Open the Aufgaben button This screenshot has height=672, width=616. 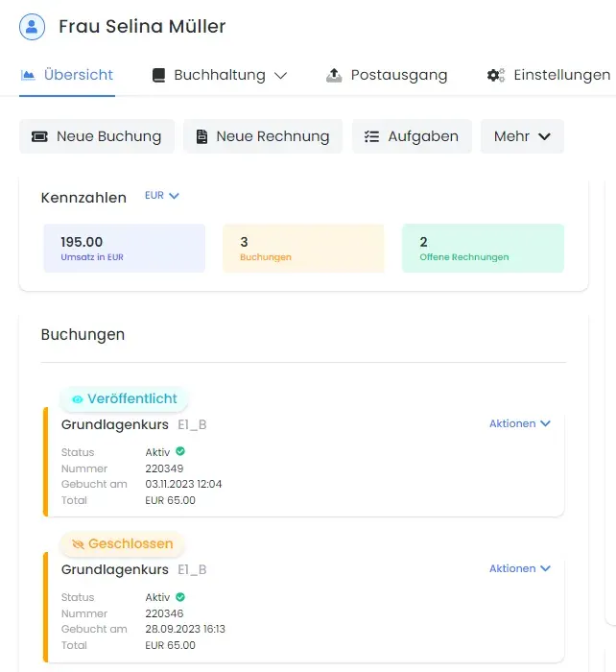point(412,136)
